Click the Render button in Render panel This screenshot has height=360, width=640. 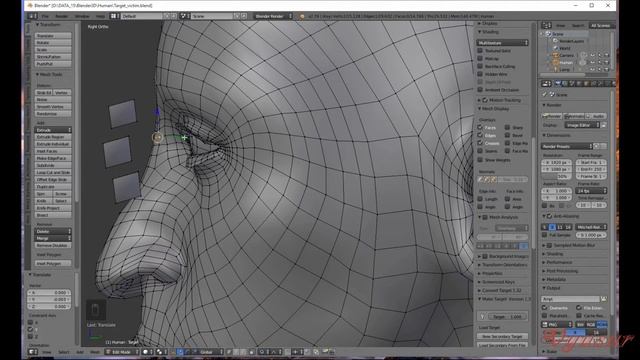point(552,116)
